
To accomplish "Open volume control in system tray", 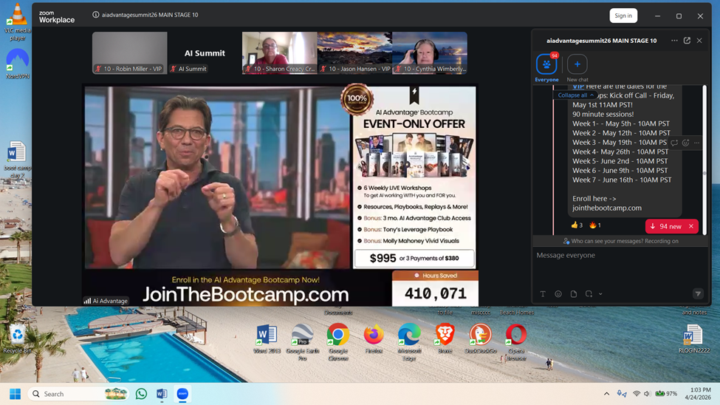I will coord(647,394).
